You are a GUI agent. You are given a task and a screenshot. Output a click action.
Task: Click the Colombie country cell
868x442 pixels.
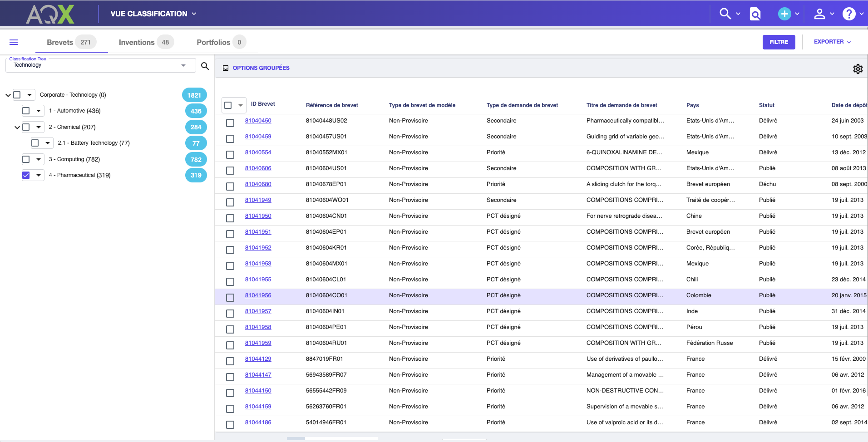click(x=699, y=295)
